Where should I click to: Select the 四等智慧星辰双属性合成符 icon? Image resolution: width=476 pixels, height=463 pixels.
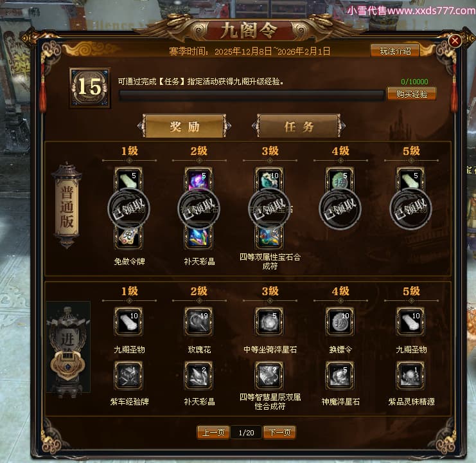tap(269, 375)
